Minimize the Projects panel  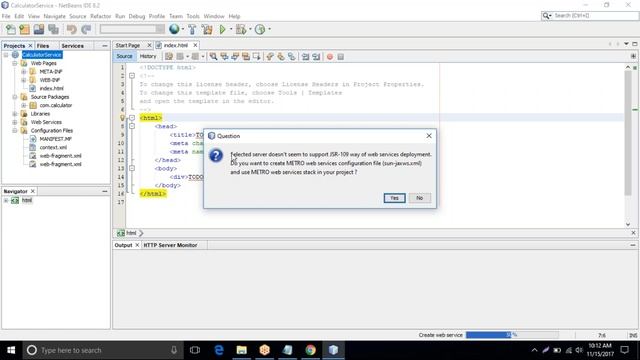point(105,46)
